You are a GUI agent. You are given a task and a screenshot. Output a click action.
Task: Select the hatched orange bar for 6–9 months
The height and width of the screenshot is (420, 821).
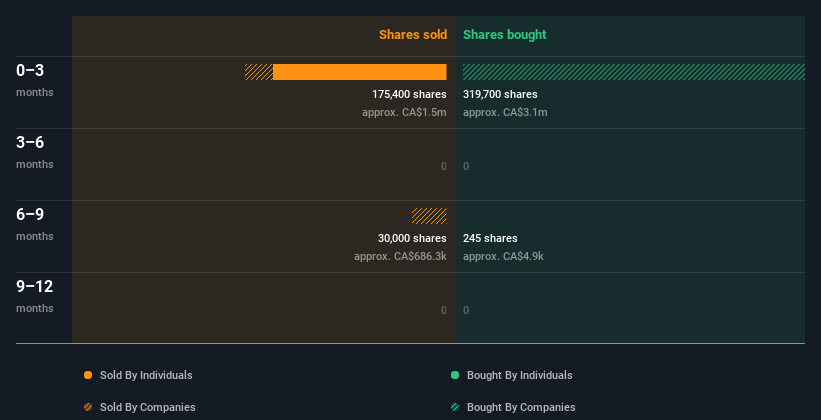pos(429,216)
